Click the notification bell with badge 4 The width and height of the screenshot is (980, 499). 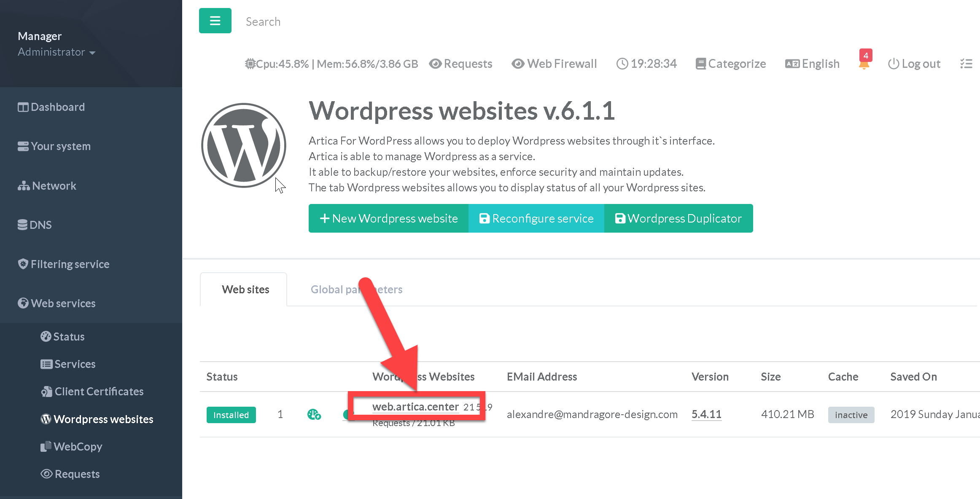pyautogui.click(x=864, y=64)
